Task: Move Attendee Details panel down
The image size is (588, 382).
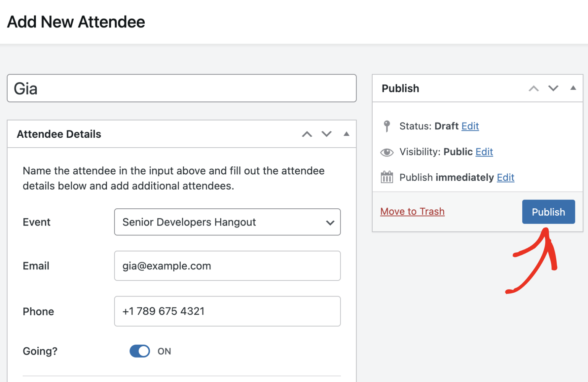Action: pos(326,134)
